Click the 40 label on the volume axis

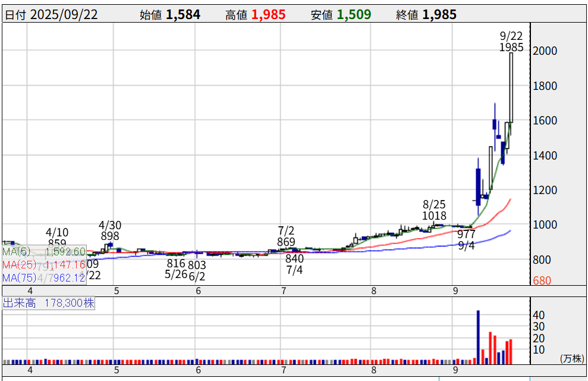539,316
